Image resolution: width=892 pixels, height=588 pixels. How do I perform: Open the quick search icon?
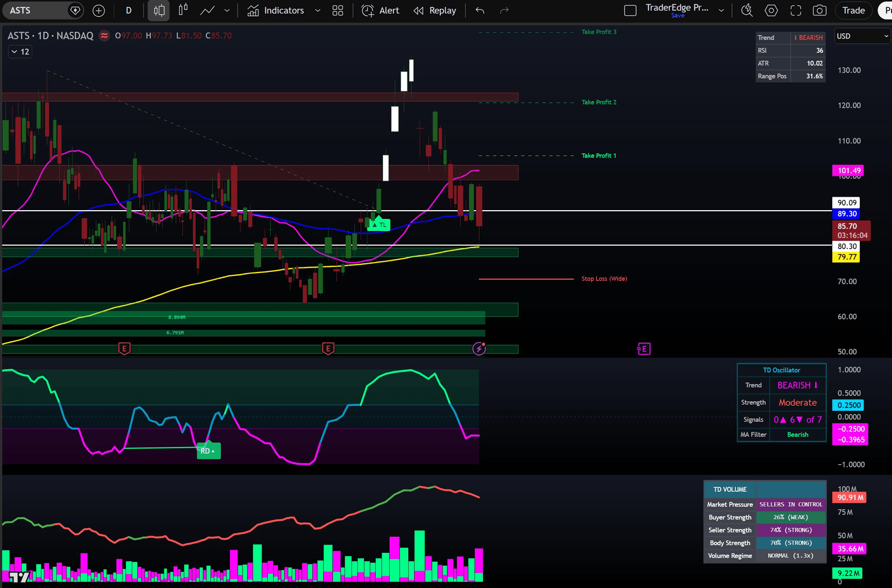point(747,11)
